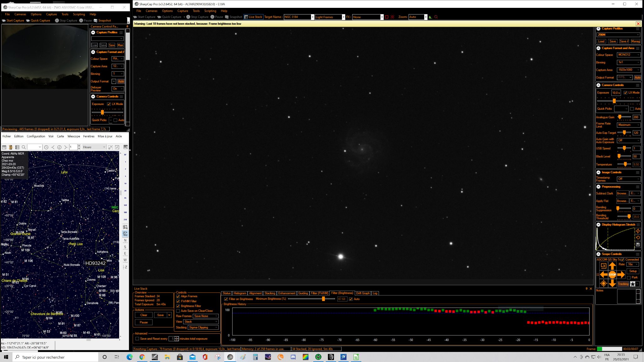Click scope move down arrow
Viewport: 644px width, 362px height.
(612, 283)
